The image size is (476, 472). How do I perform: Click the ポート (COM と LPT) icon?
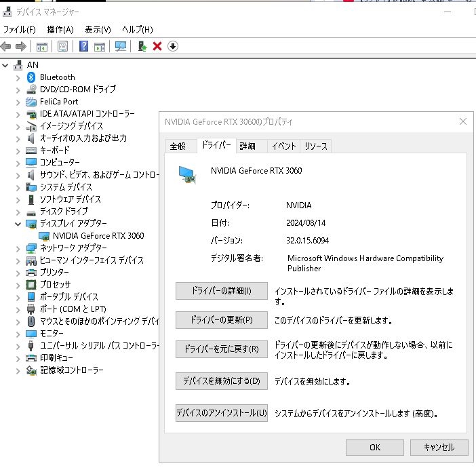pyautogui.click(x=31, y=309)
